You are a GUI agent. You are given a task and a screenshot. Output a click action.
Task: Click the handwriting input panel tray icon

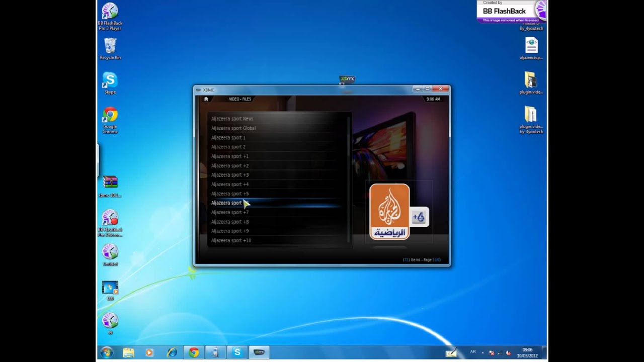[x=451, y=352]
